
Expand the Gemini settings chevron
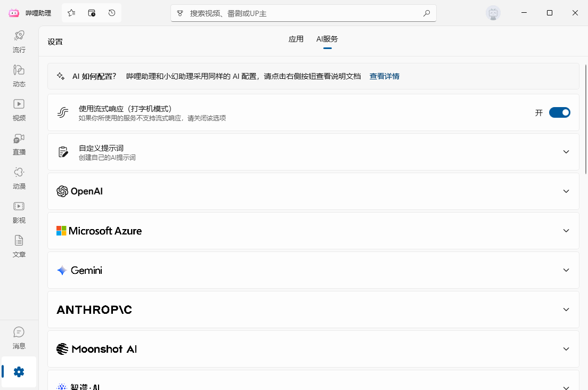pyautogui.click(x=566, y=270)
